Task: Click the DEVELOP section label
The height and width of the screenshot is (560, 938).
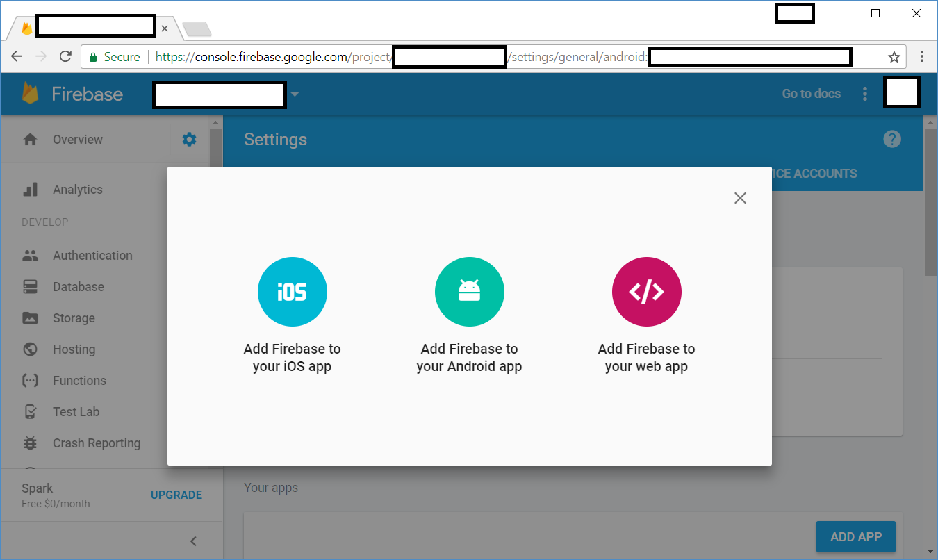Action: (x=45, y=222)
